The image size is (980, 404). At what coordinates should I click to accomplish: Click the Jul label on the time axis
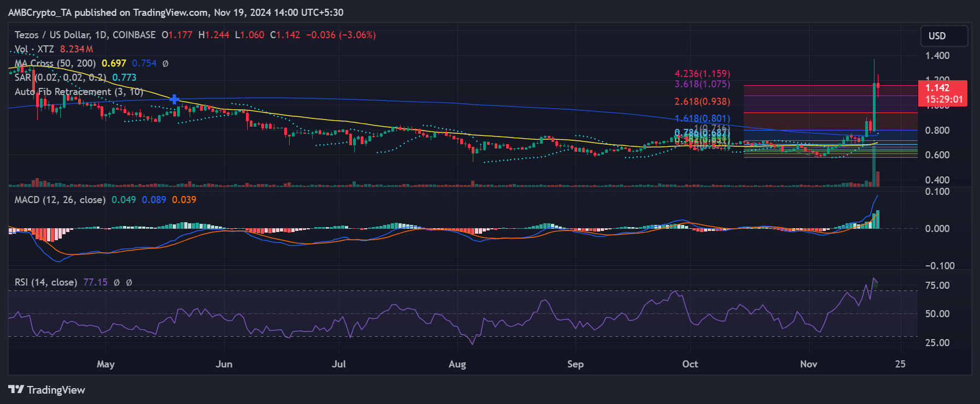click(339, 364)
